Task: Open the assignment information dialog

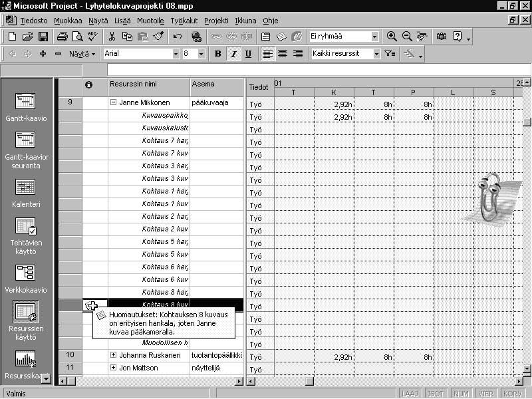Action: click(x=265, y=37)
